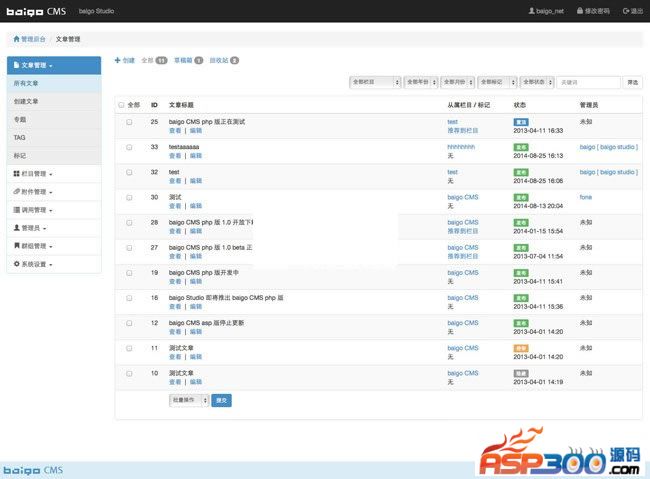The image size is (650, 479).
Task: Check the box for article ID 19
Action: [x=129, y=273]
